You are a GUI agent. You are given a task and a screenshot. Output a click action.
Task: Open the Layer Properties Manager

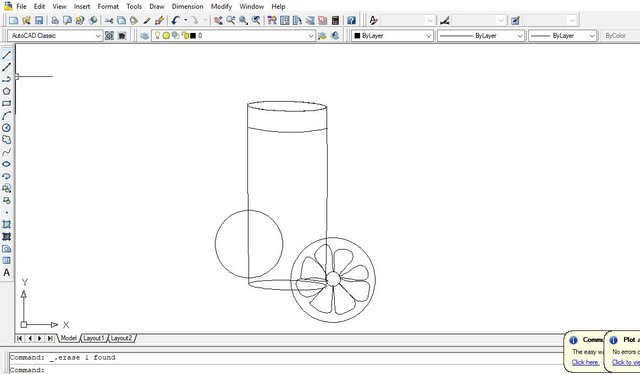pos(144,36)
